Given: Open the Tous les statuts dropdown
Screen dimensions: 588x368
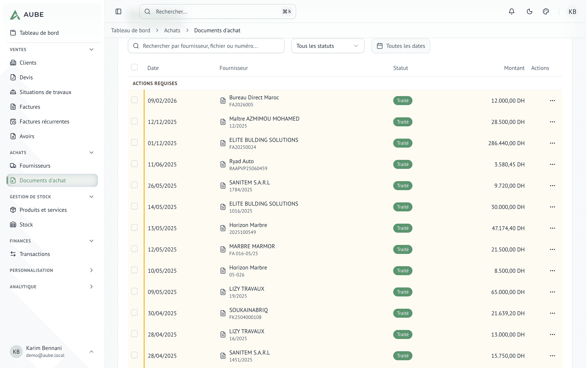Looking at the screenshot, I should click(327, 46).
